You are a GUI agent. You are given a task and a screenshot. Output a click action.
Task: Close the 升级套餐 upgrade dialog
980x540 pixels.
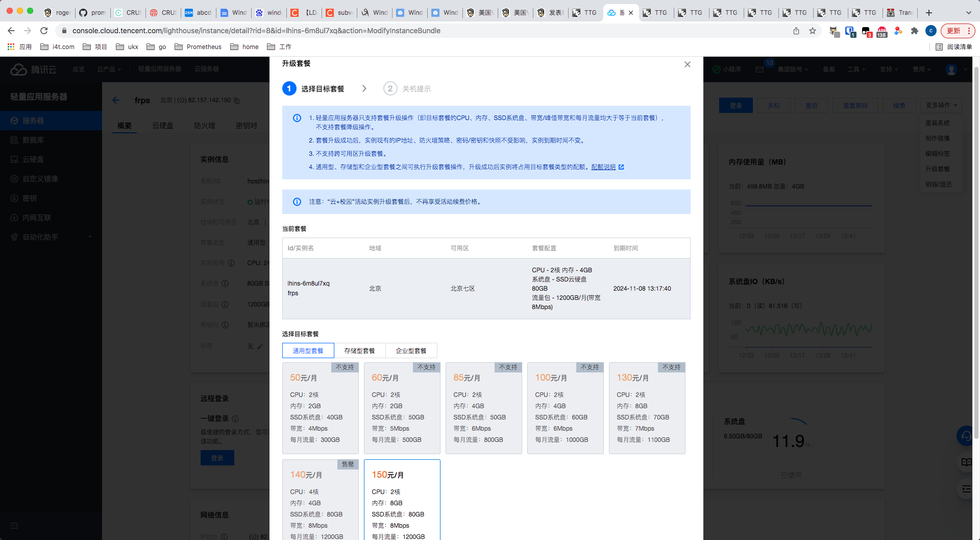[687, 64]
